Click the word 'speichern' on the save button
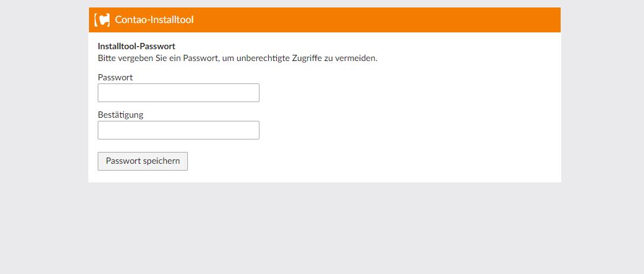Screen dimensions: 644x274 [x=161, y=161]
